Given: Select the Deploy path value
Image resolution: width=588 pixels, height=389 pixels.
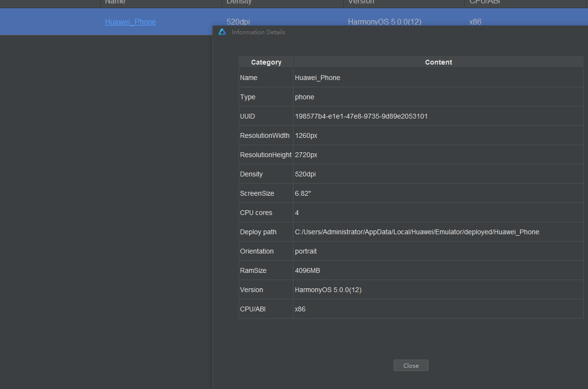Looking at the screenshot, I should pyautogui.click(x=417, y=232).
